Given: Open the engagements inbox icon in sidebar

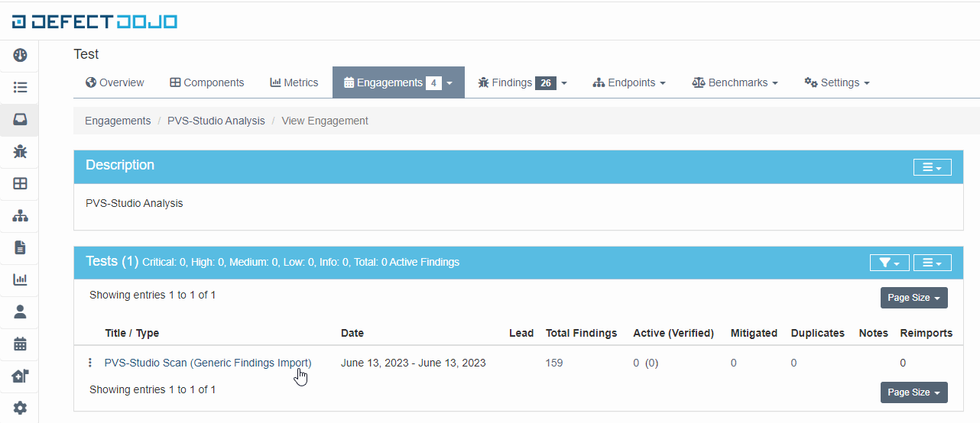Looking at the screenshot, I should [x=20, y=120].
